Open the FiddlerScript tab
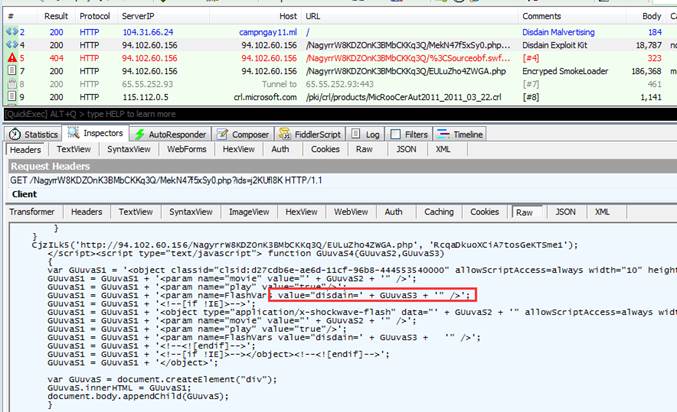 tap(310, 134)
